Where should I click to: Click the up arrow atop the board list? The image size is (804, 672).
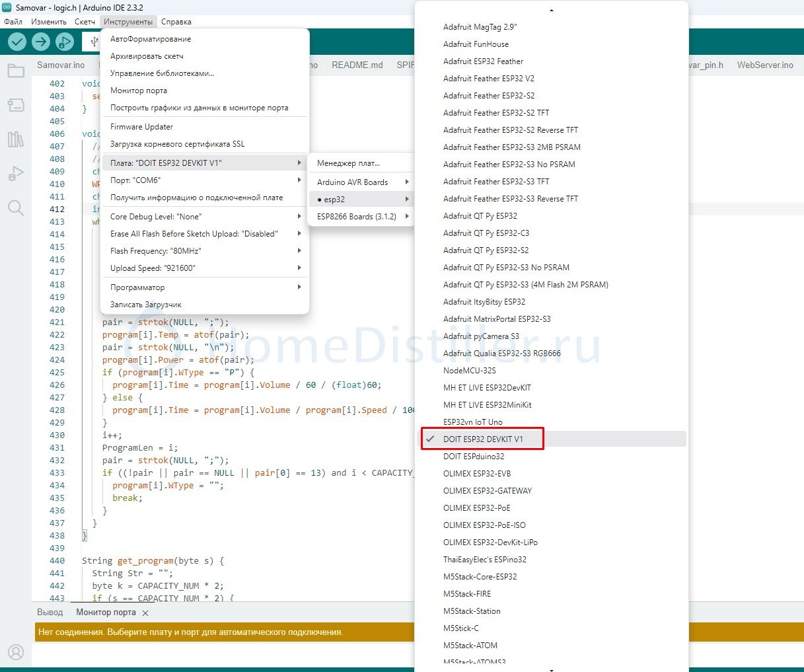(x=551, y=11)
